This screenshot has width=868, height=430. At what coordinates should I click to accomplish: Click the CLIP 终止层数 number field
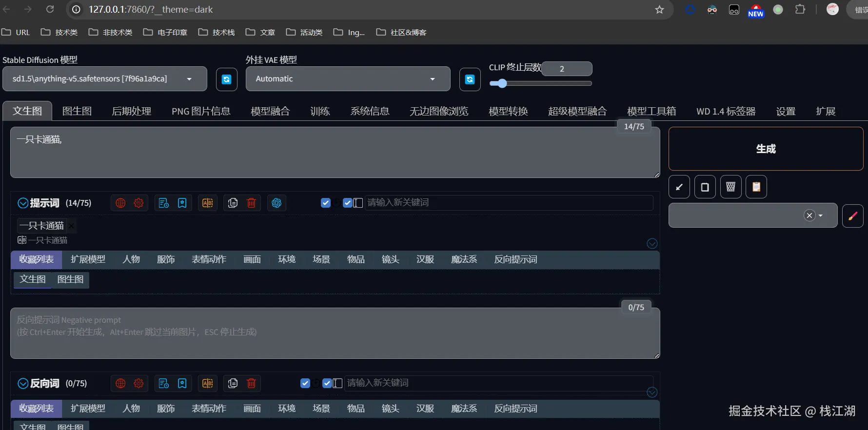567,69
